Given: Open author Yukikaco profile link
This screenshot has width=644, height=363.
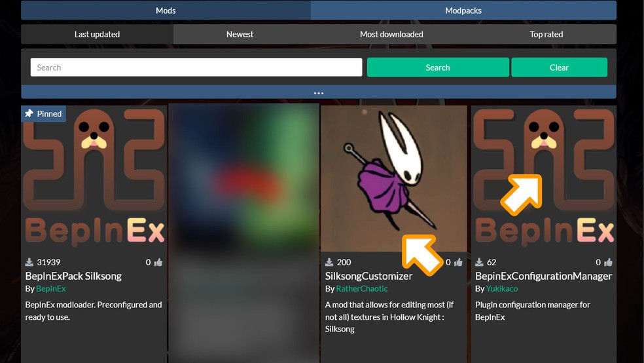Looking at the screenshot, I should click(x=501, y=288).
